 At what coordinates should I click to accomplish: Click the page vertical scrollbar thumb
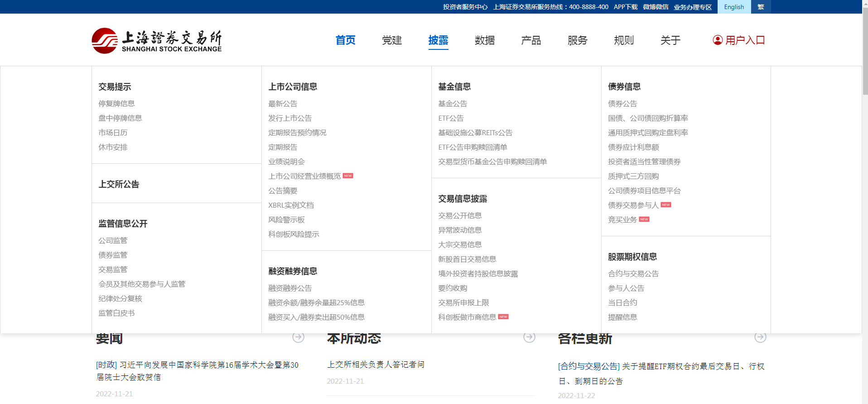pyautogui.click(x=865, y=51)
